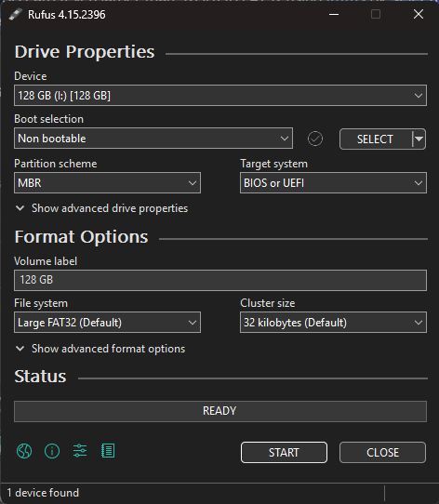Viewport: 439px width, 504px height.
Task: Click the 'Volume label' field label
Action: click(46, 261)
